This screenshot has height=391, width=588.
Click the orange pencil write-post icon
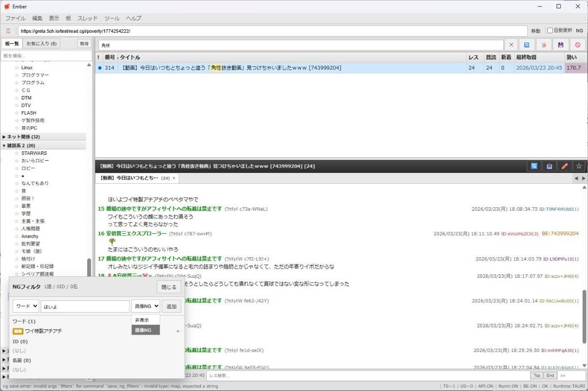pyautogui.click(x=564, y=166)
